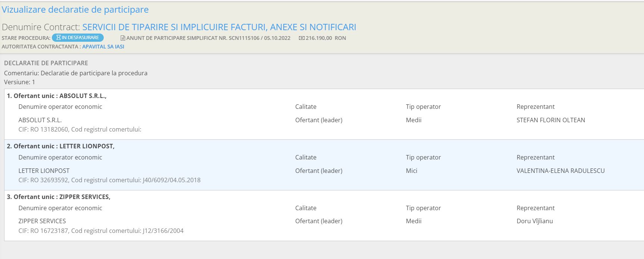This screenshot has height=259, width=644.
Task: Click the Versiune: 1 label
Action: click(19, 82)
